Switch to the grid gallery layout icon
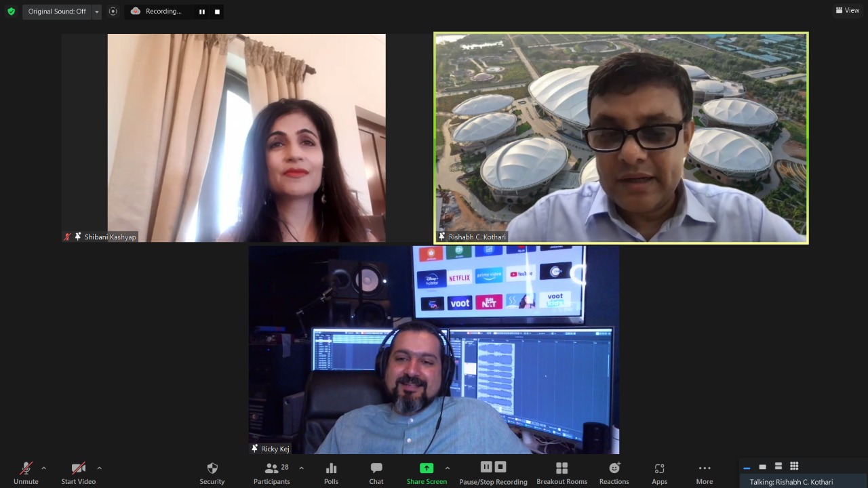This screenshot has width=868, height=488. [794, 466]
